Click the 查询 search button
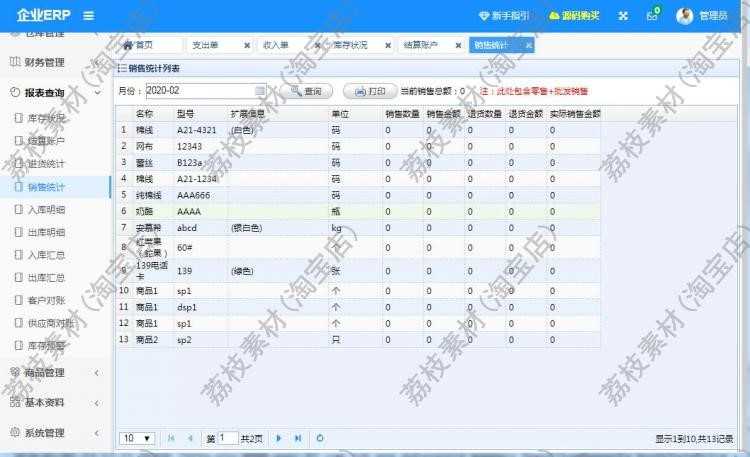 pyautogui.click(x=307, y=91)
